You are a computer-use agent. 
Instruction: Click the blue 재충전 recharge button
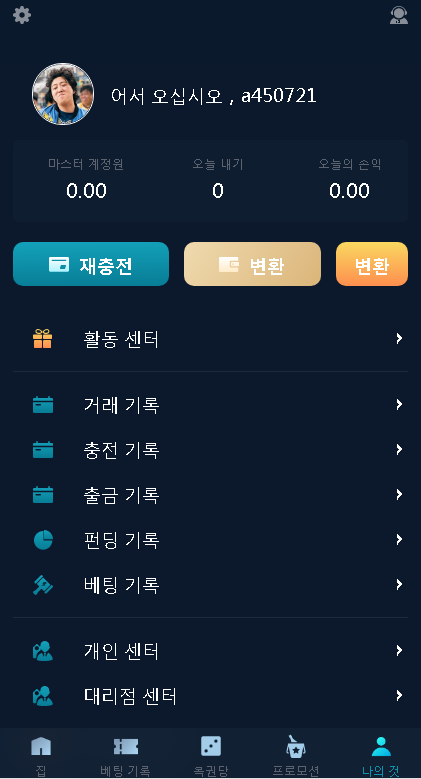[91, 264]
